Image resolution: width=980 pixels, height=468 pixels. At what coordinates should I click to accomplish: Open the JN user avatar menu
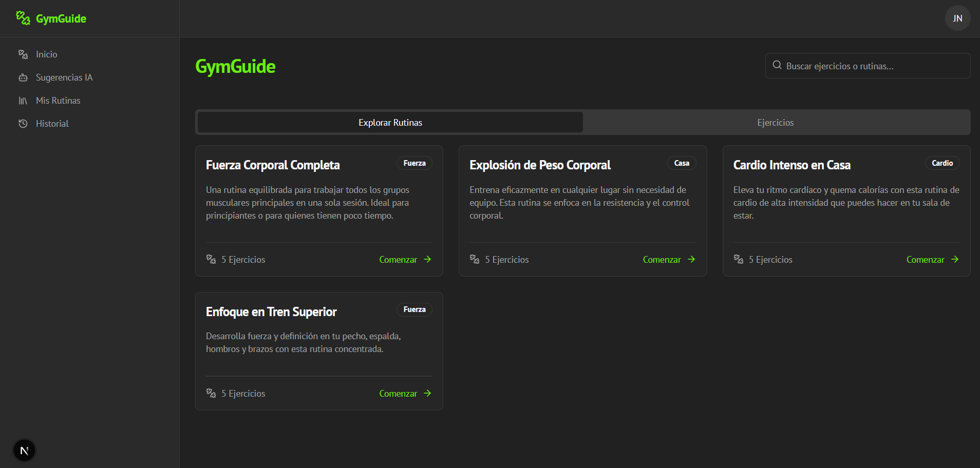coord(957,18)
